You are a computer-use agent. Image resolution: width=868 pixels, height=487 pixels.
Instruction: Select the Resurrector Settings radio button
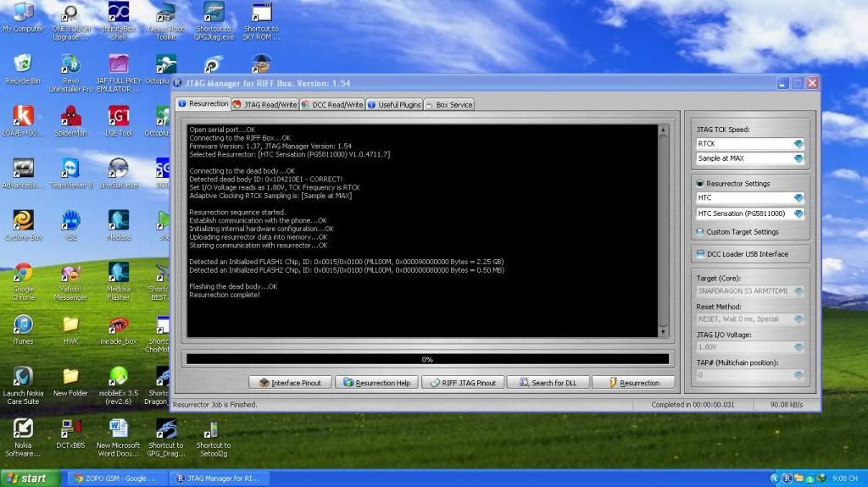[x=699, y=183]
